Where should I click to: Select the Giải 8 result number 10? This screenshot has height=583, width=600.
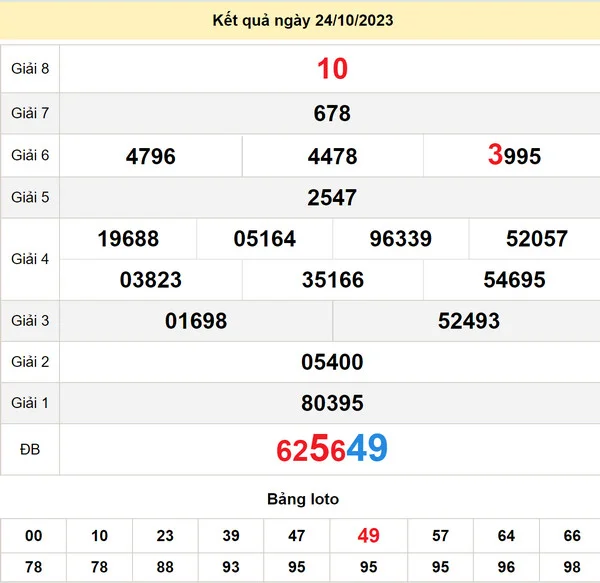click(332, 69)
